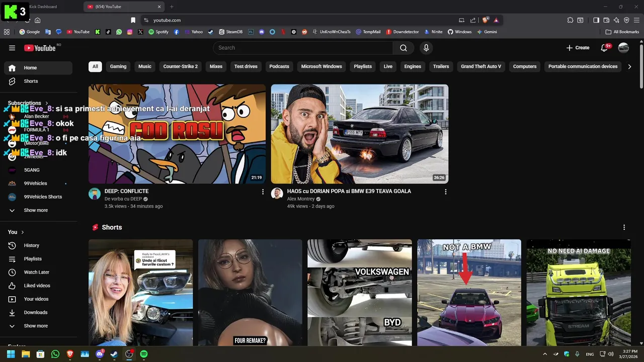Open the notifications bell
The height and width of the screenshot is (362, 644).
[605, 48]
